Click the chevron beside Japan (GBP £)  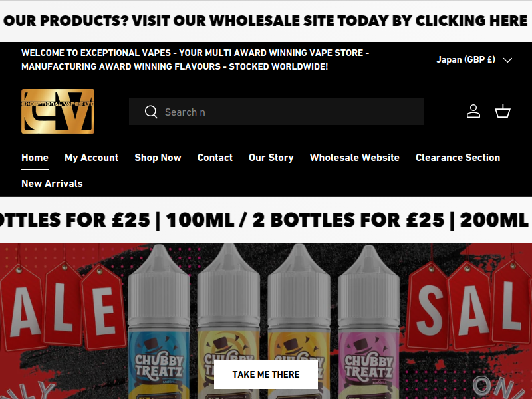[507, 60]
